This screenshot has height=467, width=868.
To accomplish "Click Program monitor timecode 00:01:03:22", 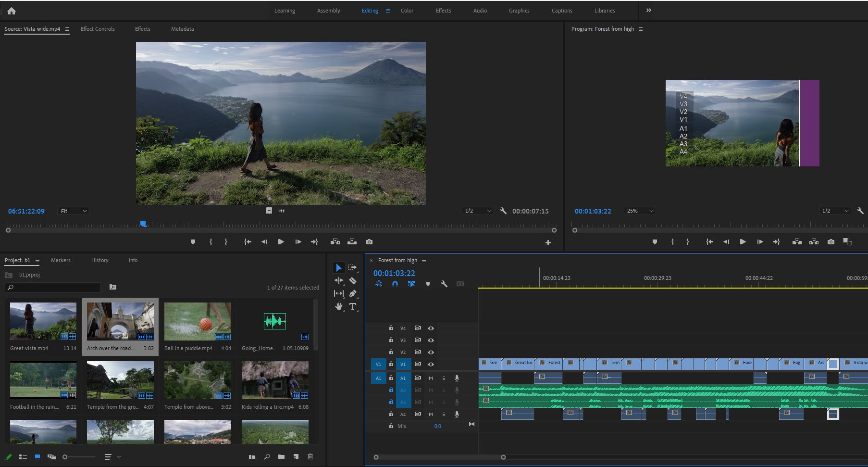I will coord(593,211).
